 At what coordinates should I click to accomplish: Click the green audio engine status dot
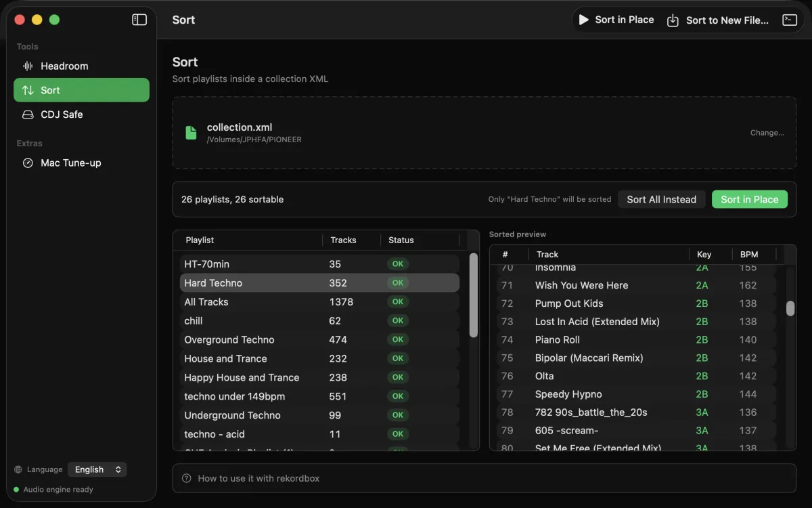coord(16,489)
